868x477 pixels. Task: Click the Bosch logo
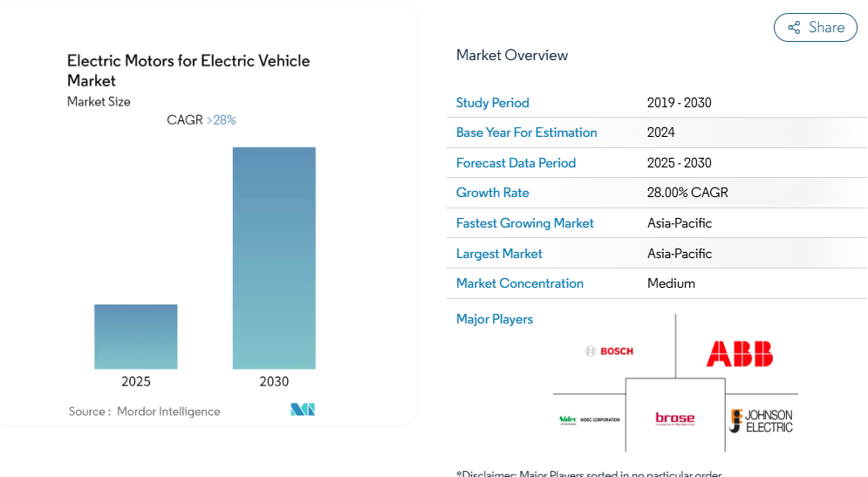[610, 351]
